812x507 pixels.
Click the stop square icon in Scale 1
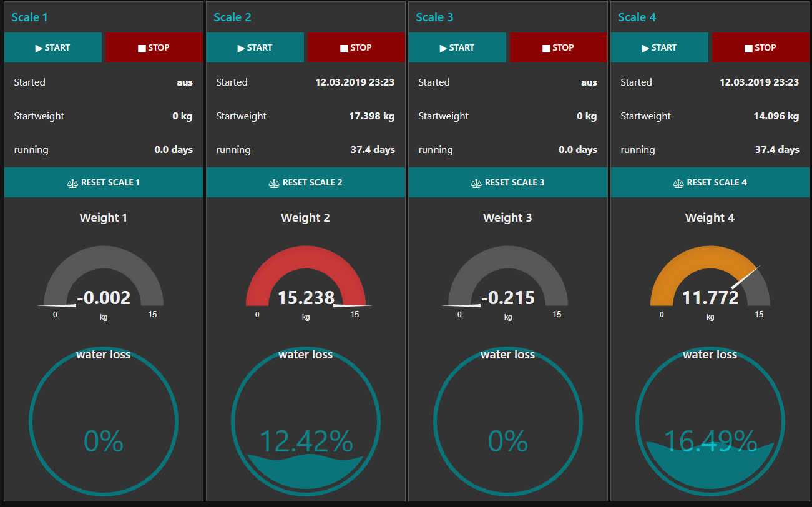pos(142,48)
